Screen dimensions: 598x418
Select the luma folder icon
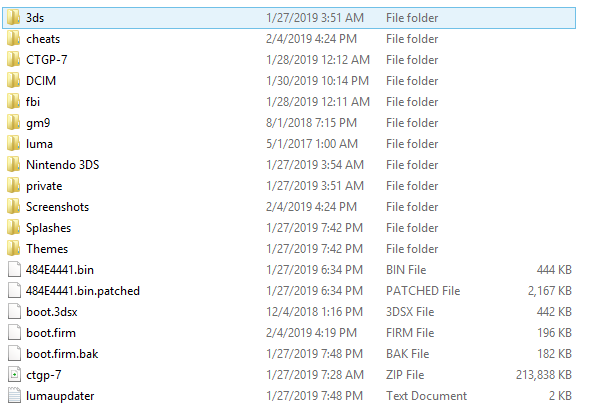(14, 143)
